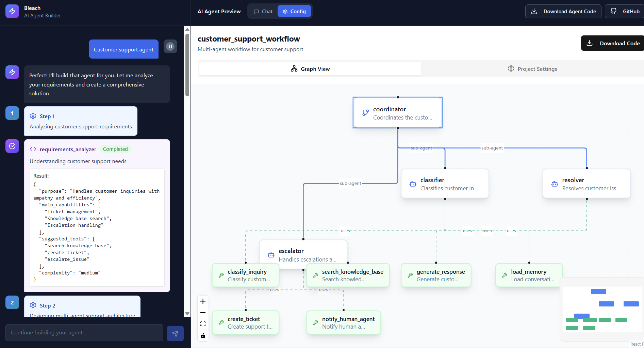The image size is (644, 348).
Task: Click the green Completed status badge
Action: point(115,149)
